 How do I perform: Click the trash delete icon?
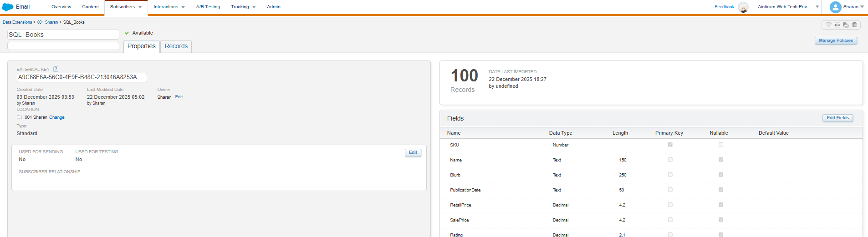(x=854, y=25)
